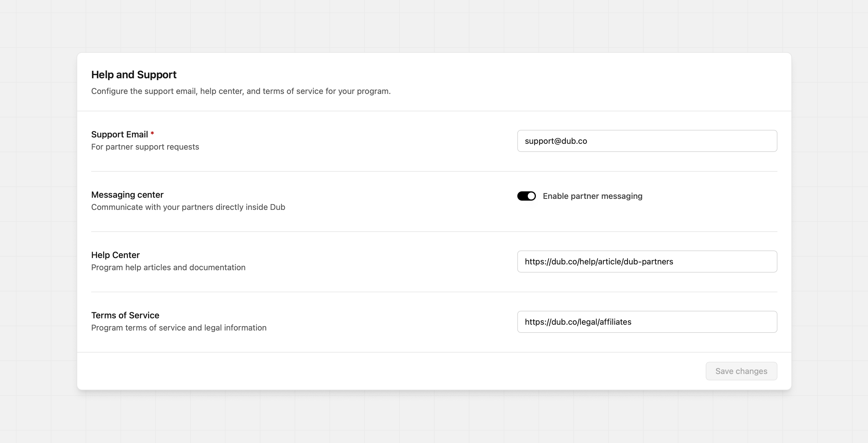The image size is (868, 443).
Task: Click "For partner support requests" helper text
Action: pos(145,147)
